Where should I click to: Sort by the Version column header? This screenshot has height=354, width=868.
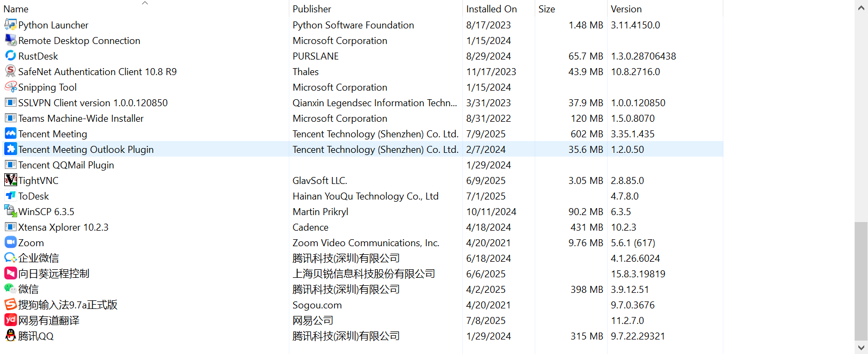[626, 9]
